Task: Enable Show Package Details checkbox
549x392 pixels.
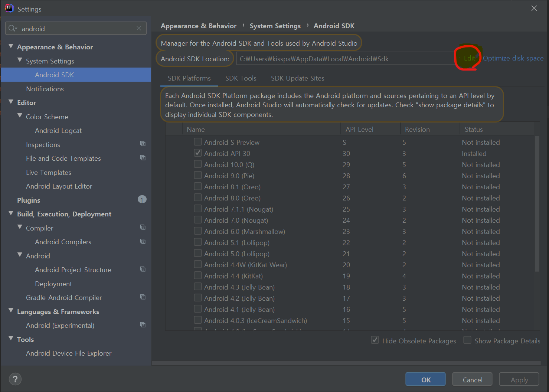Action: click(x=467, y=340)
